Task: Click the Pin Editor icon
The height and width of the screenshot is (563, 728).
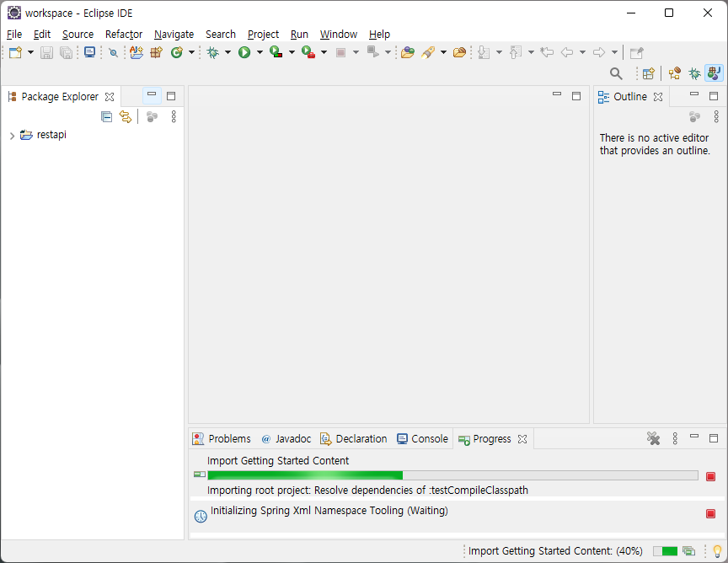Action: [x=636, y=52]
